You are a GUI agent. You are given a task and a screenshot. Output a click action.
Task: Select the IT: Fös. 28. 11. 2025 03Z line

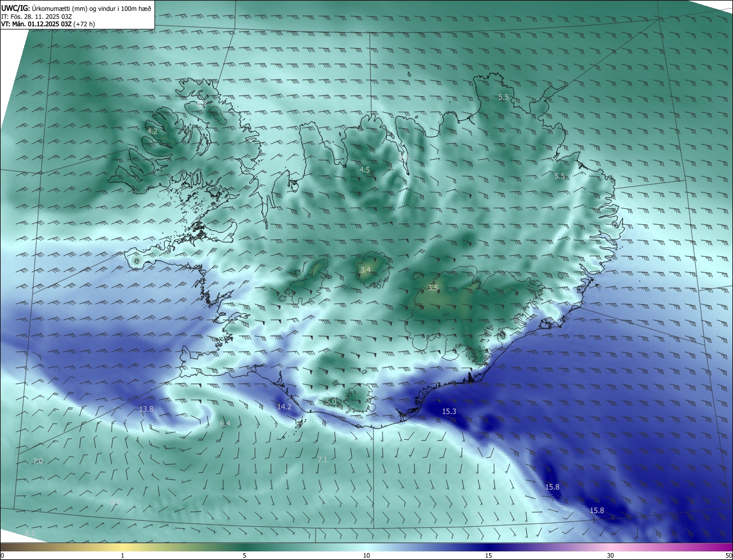pyautogui.click(x=37, y=16)
